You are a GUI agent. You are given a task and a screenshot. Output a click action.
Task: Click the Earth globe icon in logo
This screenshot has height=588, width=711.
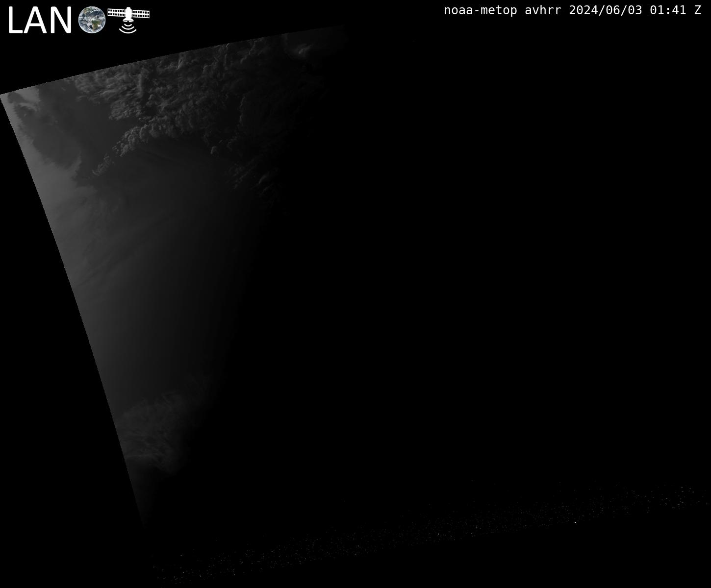pos(92,20)
